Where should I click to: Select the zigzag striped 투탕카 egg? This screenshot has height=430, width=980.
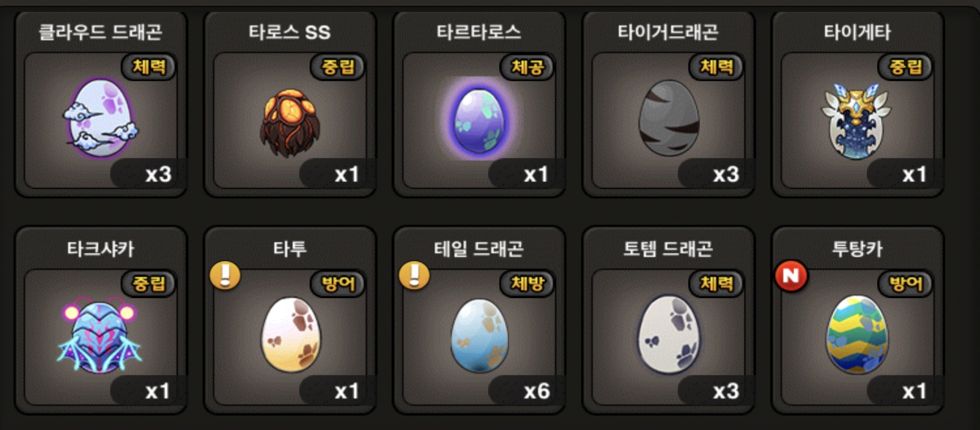click(857, 334)
